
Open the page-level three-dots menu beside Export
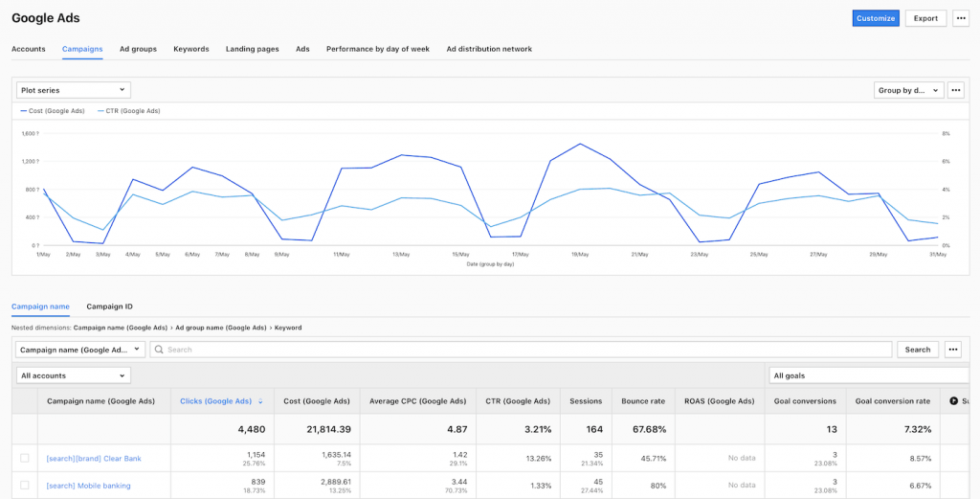[960, 18]
